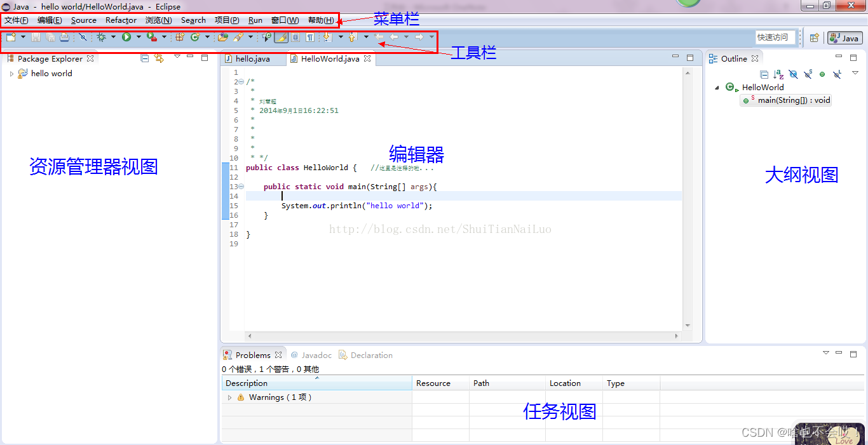Close the HelloWorld.java editor tab

367,59
